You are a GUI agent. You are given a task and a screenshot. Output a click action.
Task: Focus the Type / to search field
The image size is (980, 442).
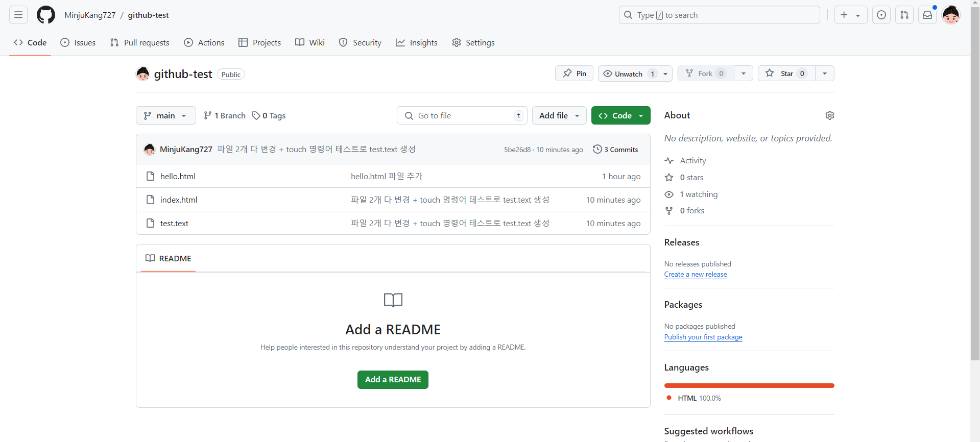coord(719,15)
